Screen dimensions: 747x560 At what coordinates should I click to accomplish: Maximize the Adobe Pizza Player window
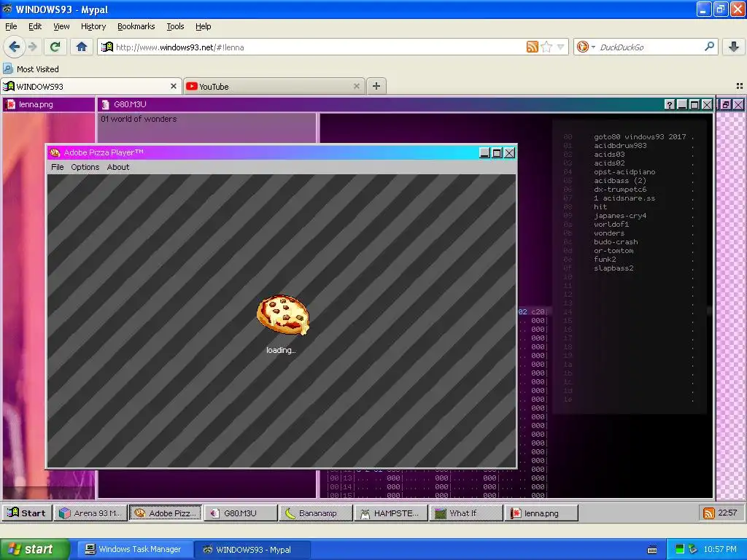[497, 153]
